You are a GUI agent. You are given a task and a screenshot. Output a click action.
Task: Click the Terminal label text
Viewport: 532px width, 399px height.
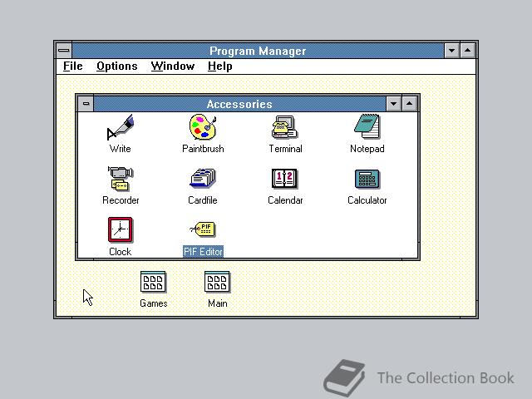[x=285, y=149]
